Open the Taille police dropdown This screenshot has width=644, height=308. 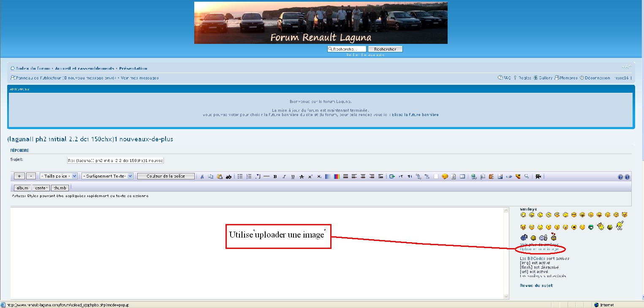point(58,176)
